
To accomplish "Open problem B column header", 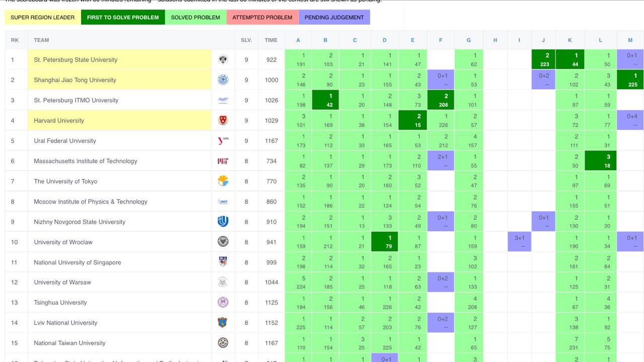I will click(326, 40).
